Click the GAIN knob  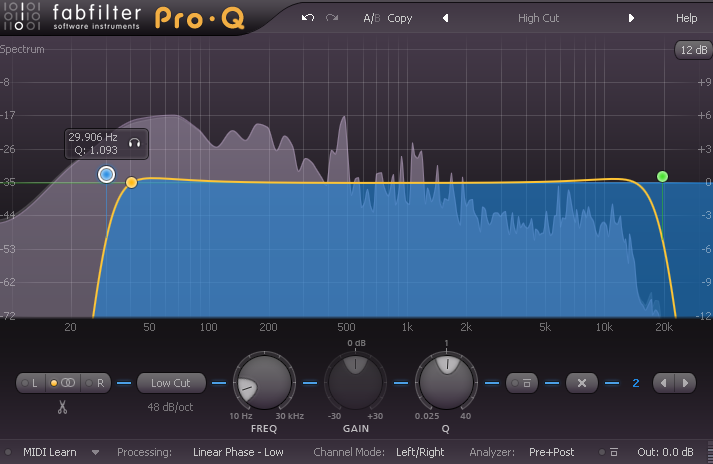click(355, 382)
